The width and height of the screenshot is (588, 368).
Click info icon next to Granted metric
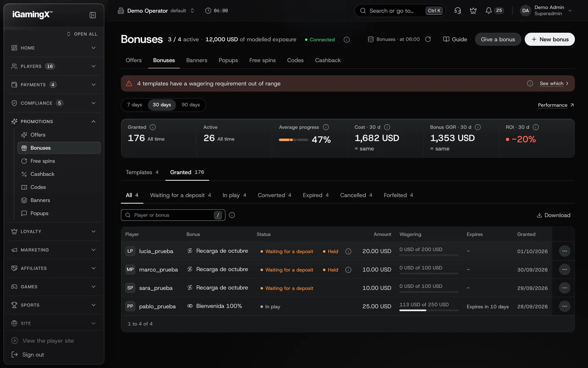[x=153, y=127]
